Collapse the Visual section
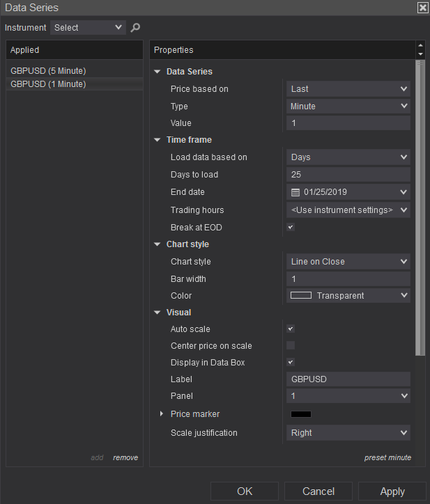 (x=158, y=313)
